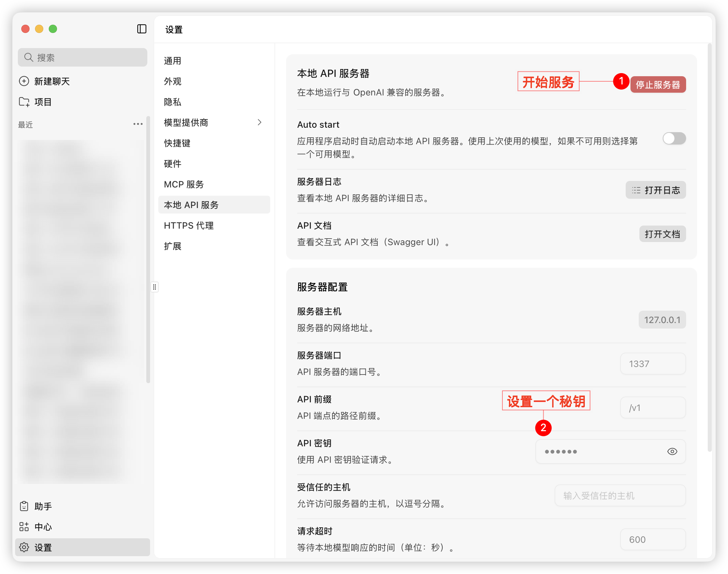The height and width of the screenshot is (574, 728).
Task: Go to the 硬件 settings section
Action: point(173,164)
